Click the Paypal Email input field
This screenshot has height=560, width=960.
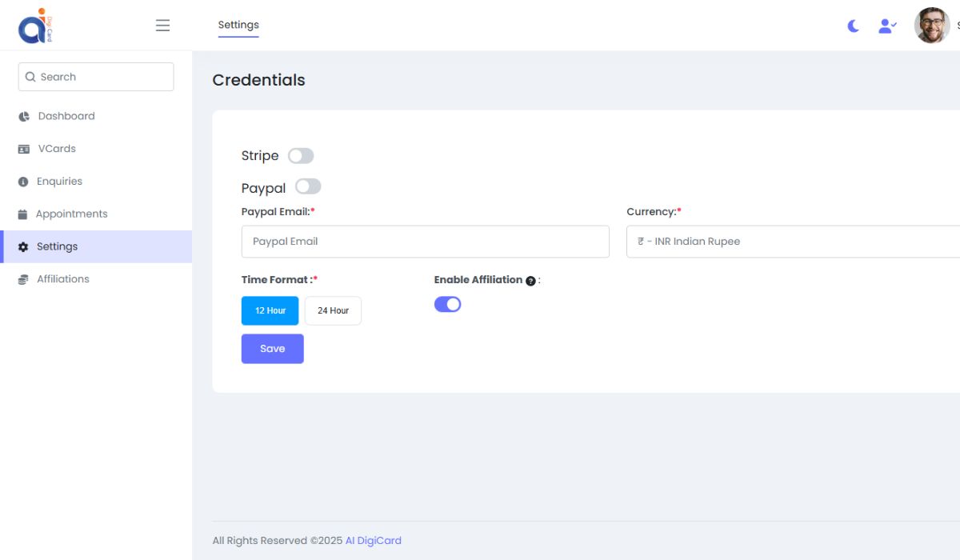tap(425, 241)
